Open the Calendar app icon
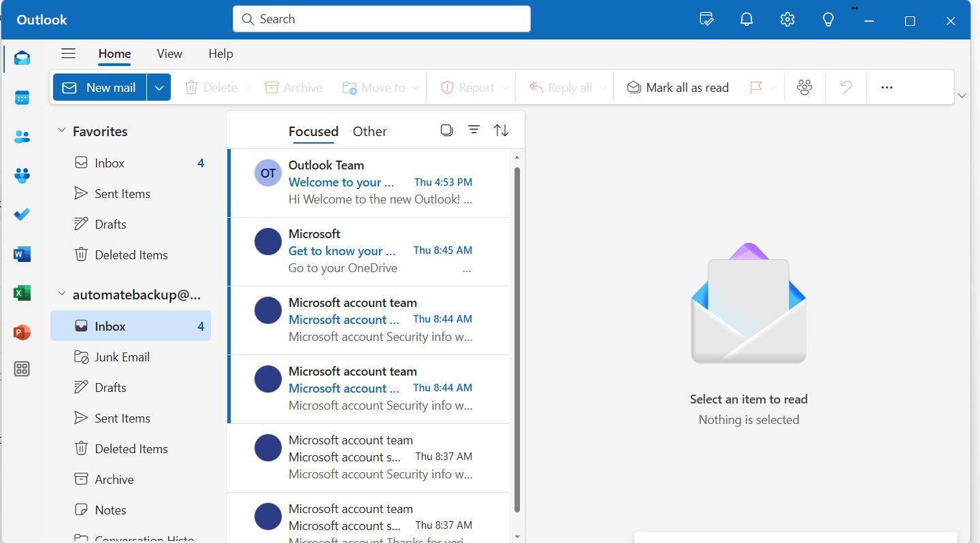The image size is (980, 543). 22,97
